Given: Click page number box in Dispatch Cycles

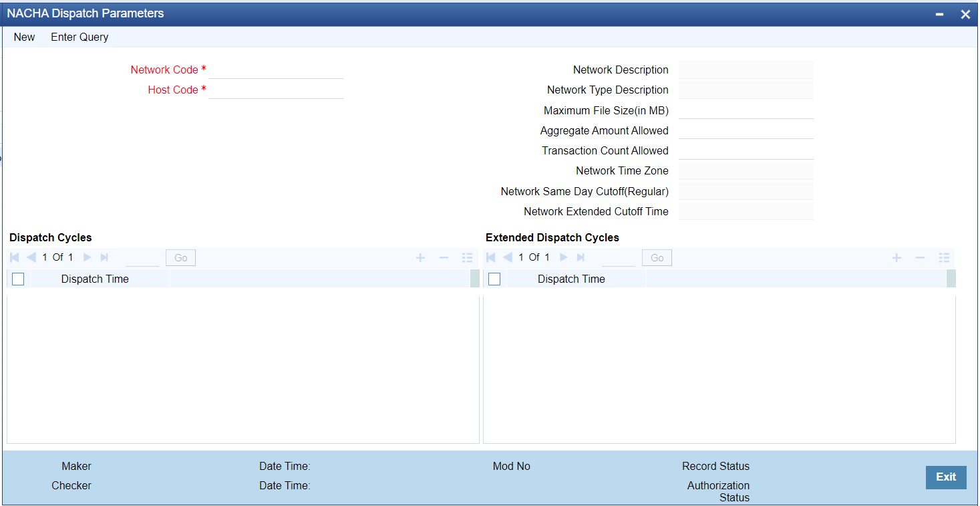Looking at the screenshot, I should [x=142, y=257].
